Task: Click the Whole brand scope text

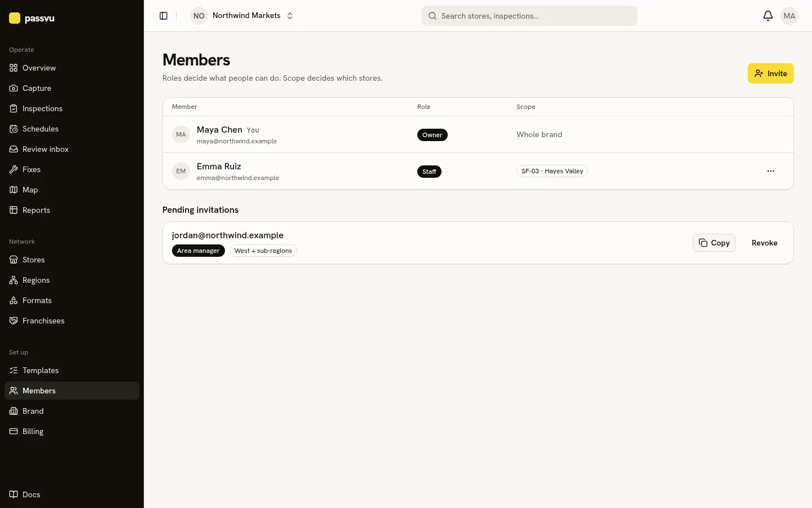Action: (x=539, y=134)
